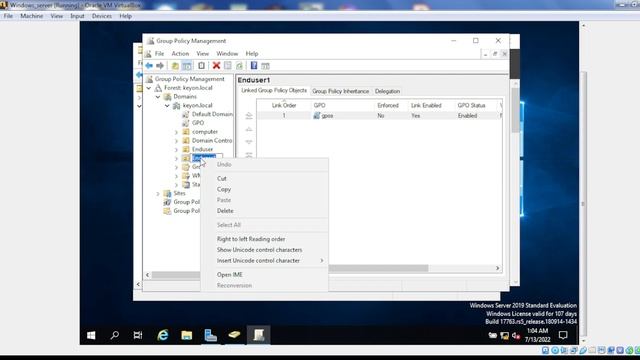Click the move-to-top link order arrow

coord(249,116)
